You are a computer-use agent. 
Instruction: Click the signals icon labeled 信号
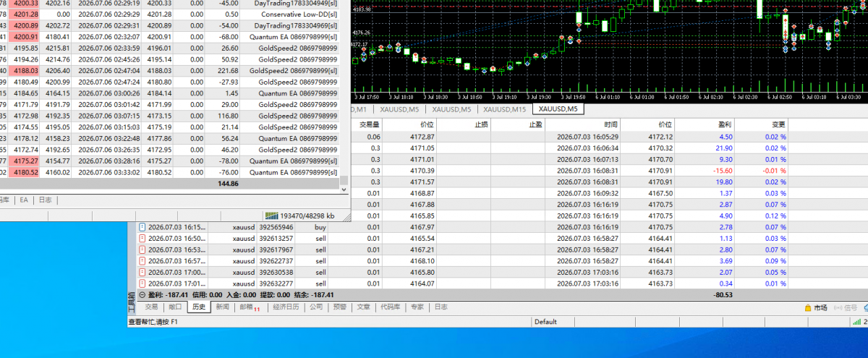[838, 307]
